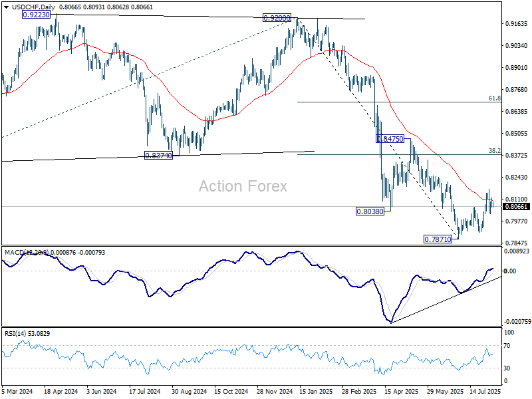Click the 0.78710 low price label
This screenshot has width=532, height=399.
point(440,238)
